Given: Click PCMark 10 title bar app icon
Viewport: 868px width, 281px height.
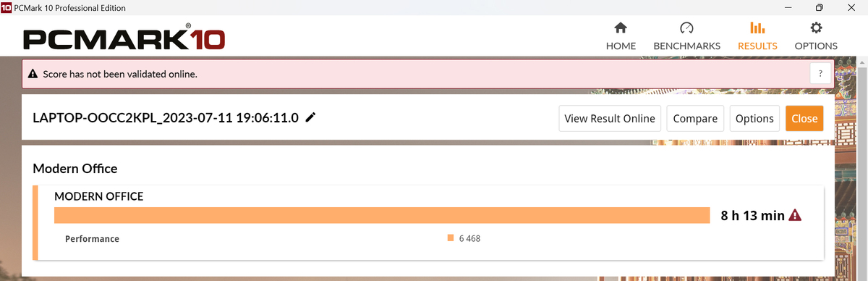Looking at the screenshot, I should coord(7,8).
